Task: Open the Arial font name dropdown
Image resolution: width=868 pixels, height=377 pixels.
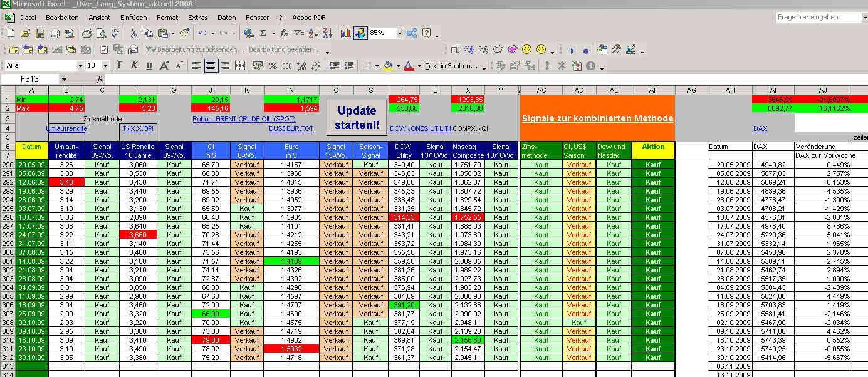Action: pos(80,66)
